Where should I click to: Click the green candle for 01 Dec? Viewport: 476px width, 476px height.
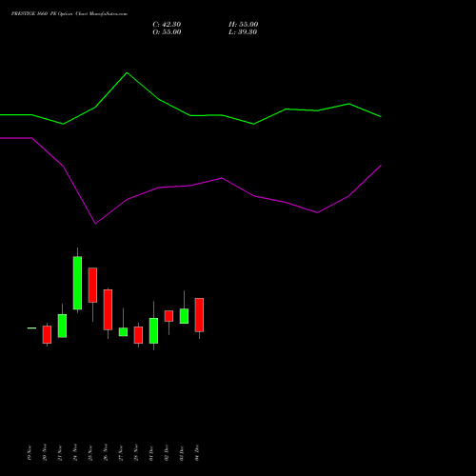[x=153, y=330]
